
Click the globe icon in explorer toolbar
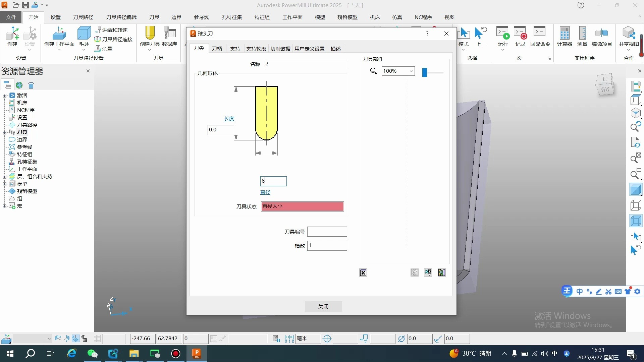(x=19, y=85)
